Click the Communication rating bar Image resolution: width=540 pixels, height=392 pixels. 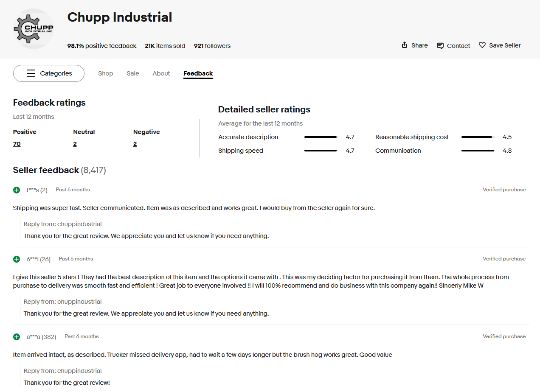pyautogui.click(x=478, y=151)
